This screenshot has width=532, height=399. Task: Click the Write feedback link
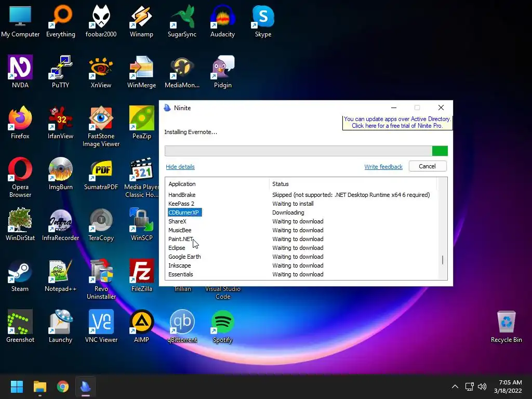click(x=383, y=167)
